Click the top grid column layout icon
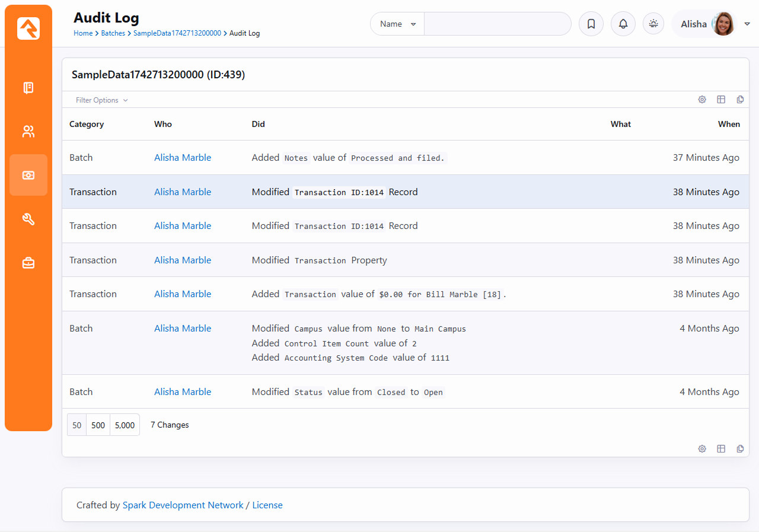The height and width of the screenshot is (532, 759). [x=721, y=100]
